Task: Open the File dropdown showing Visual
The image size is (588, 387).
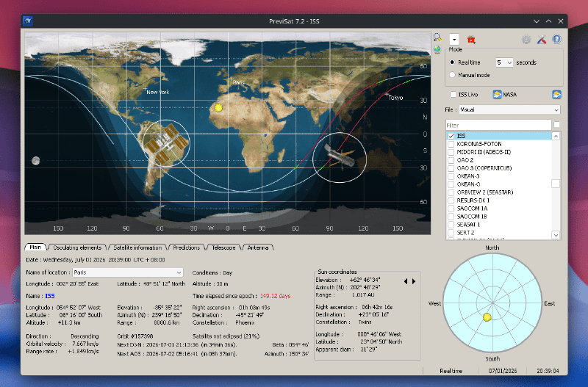Action: coord(509,109)
